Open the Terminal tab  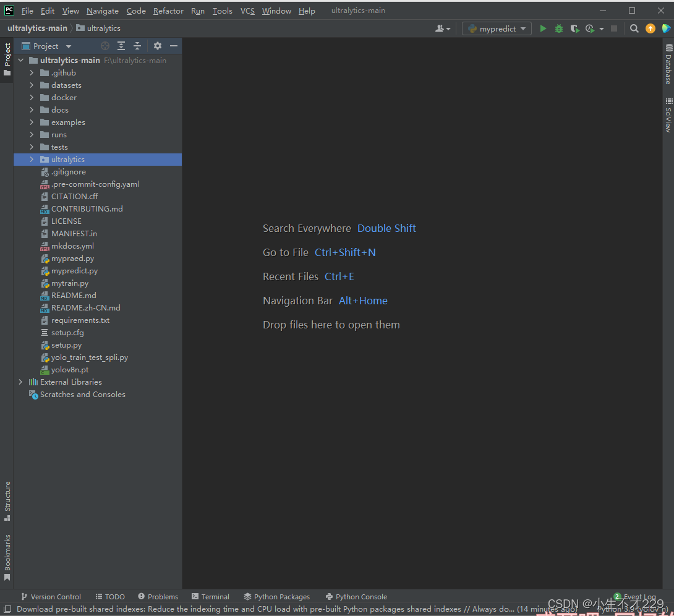pyautogui.click(x=210, y=597)
